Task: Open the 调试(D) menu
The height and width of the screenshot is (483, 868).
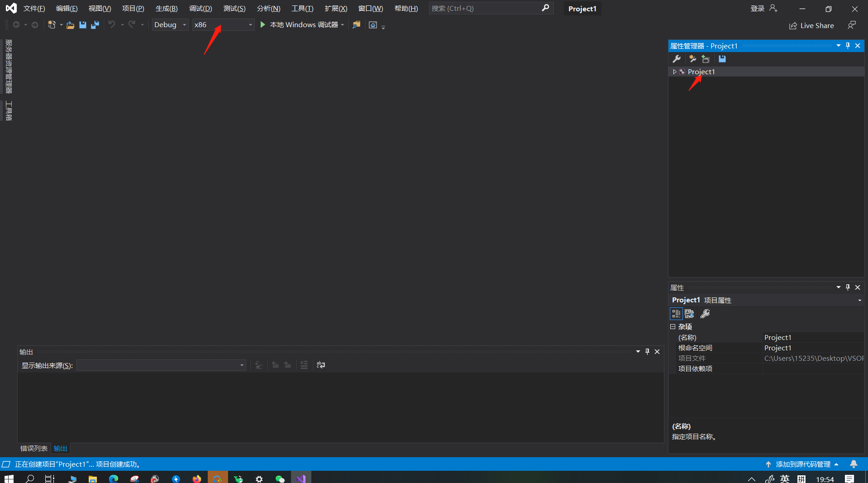Action: [x=200, y=8]
